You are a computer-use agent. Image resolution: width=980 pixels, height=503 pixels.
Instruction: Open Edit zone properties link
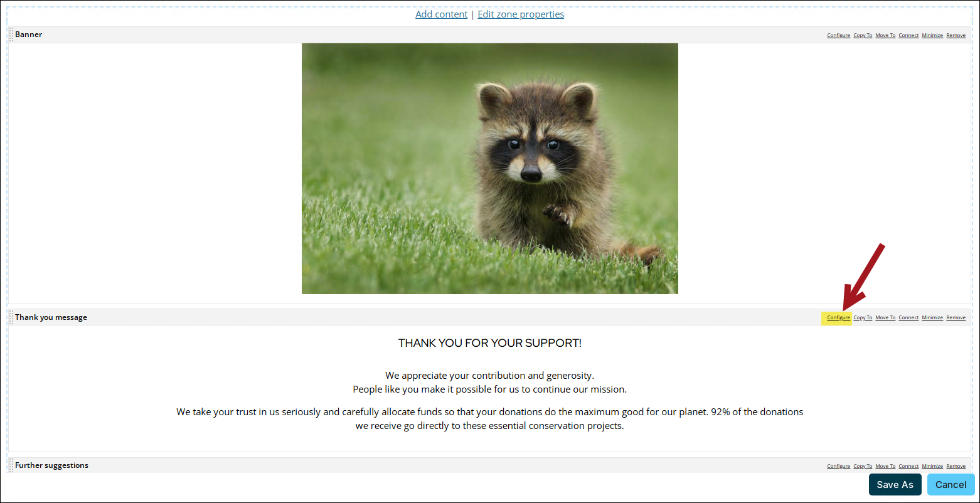point(521,14)
